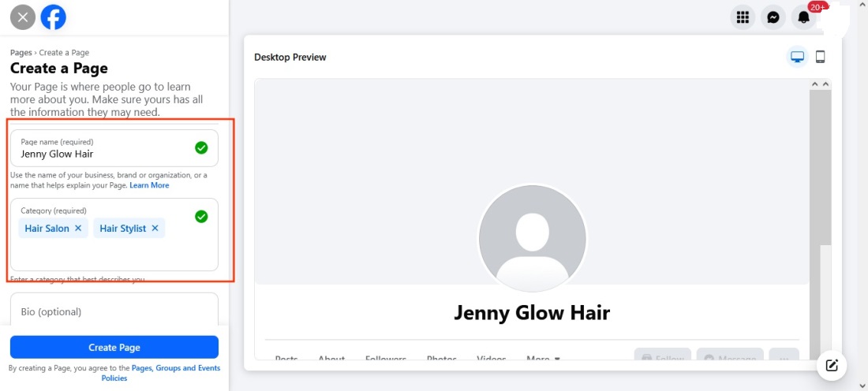This screenshot has width=868, height=391.
Task: Open Messenger chats
Action: pyautogui.click(x=773, y=17)
